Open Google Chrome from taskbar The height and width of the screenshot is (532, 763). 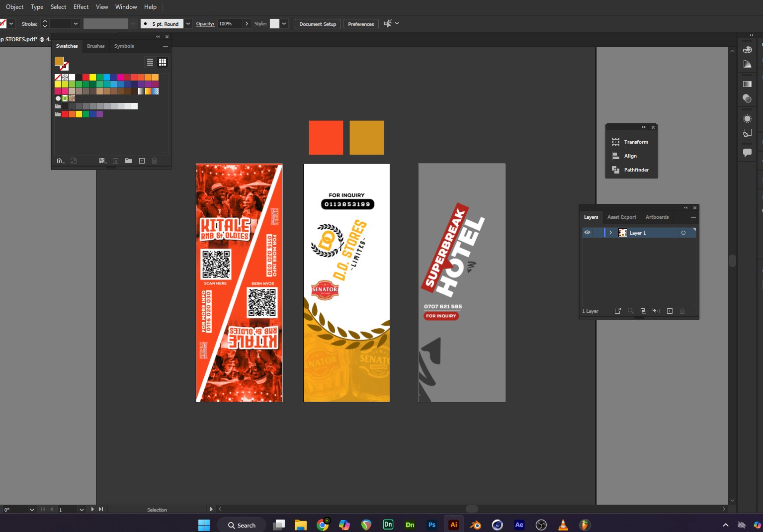coord(323,525)
